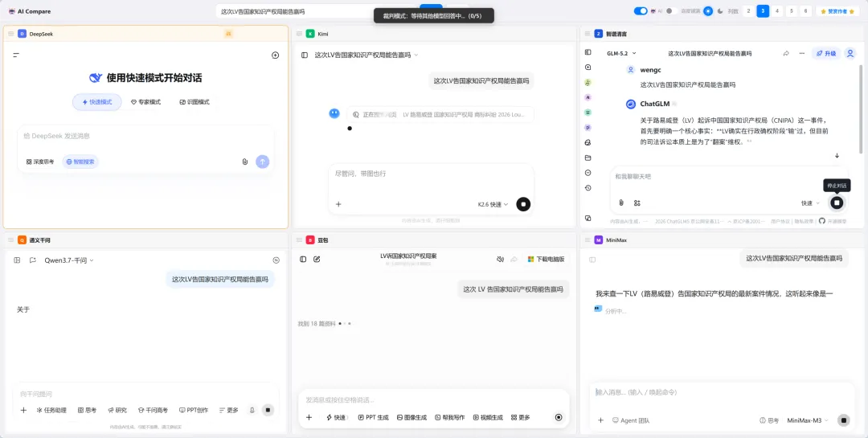Toggle MiniMax 思考 option

click(x=769, y=420)
